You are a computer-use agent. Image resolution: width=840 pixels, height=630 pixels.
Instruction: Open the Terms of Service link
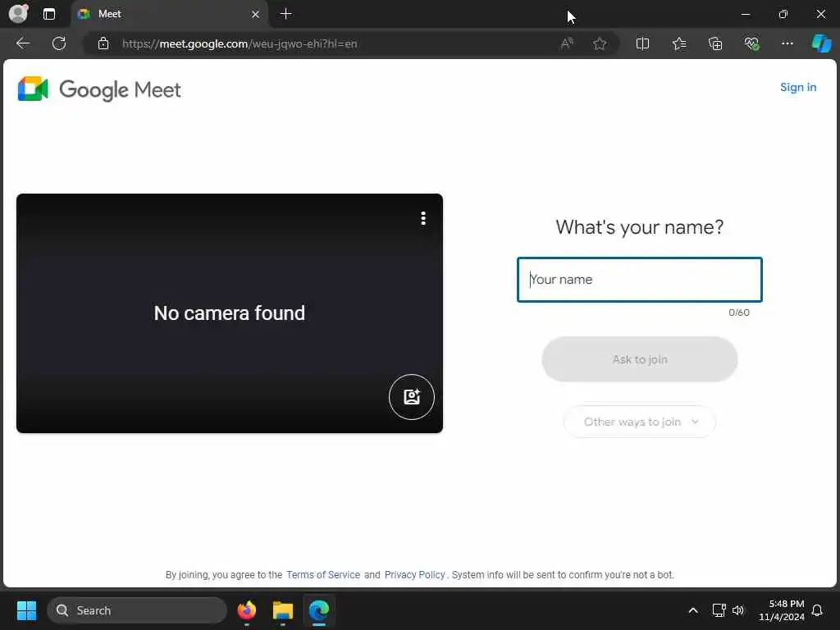(323, 575)
